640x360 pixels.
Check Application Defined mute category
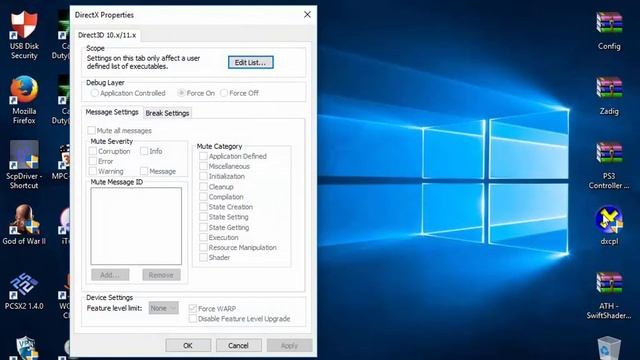coord(203,156)
